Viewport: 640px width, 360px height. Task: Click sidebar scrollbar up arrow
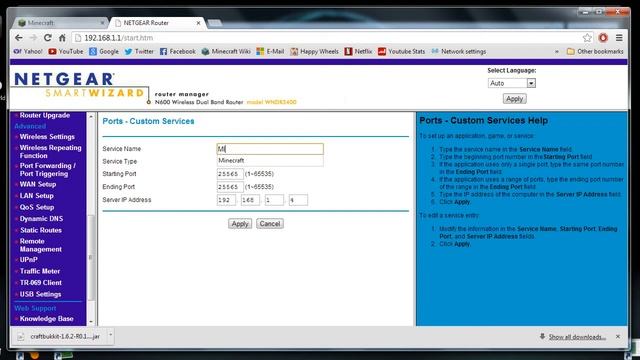pos(91,117)
